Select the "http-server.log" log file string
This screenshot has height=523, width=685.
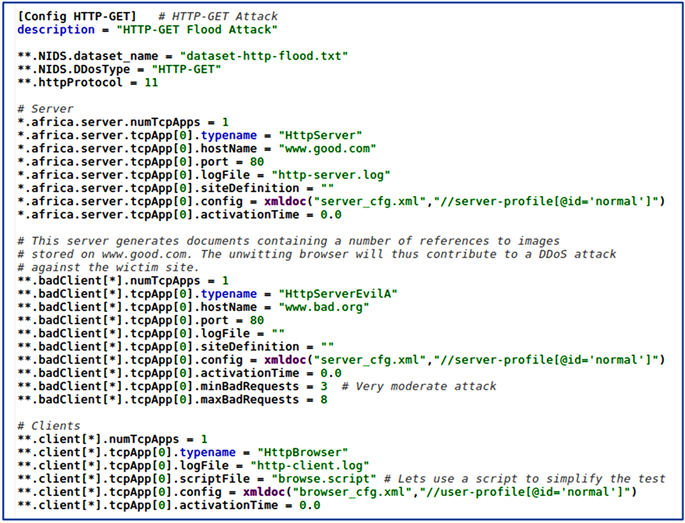[x=331, y=175]
